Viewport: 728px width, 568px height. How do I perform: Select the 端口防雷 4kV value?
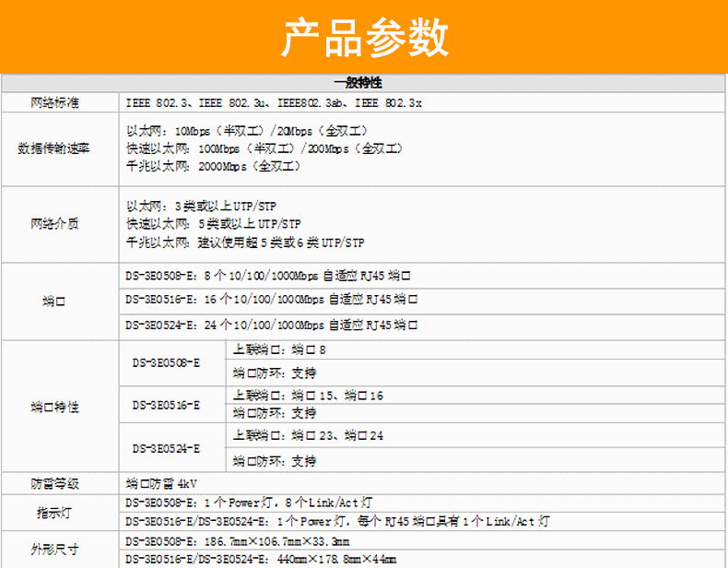[161, 484]
